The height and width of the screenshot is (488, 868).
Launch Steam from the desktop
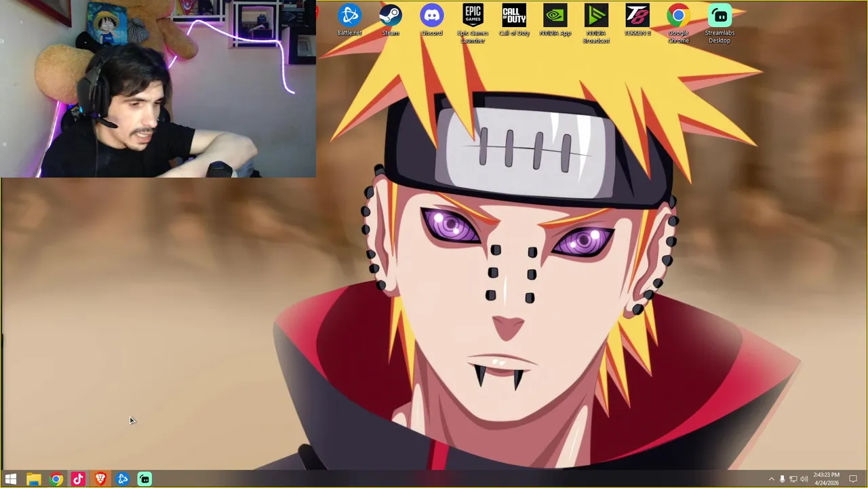[391, 20]
